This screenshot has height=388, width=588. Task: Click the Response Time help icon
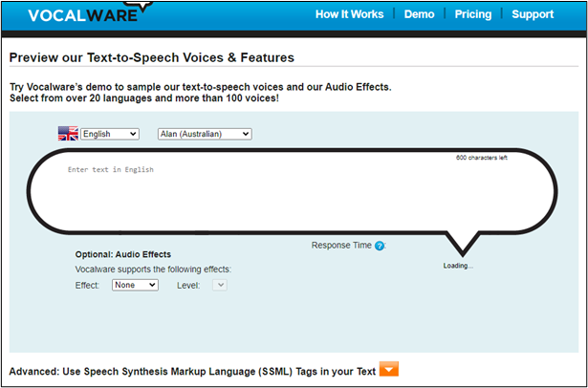pos(380,246)
